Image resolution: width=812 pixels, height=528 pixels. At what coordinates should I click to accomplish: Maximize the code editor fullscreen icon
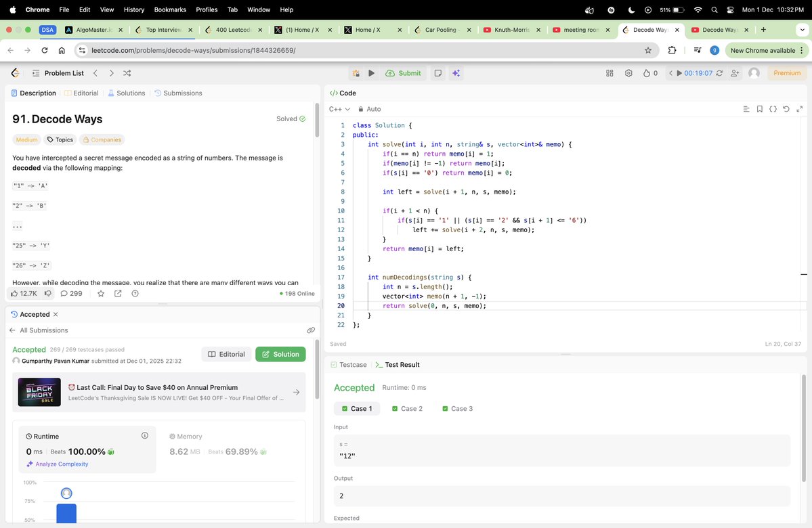coord(800,109)
